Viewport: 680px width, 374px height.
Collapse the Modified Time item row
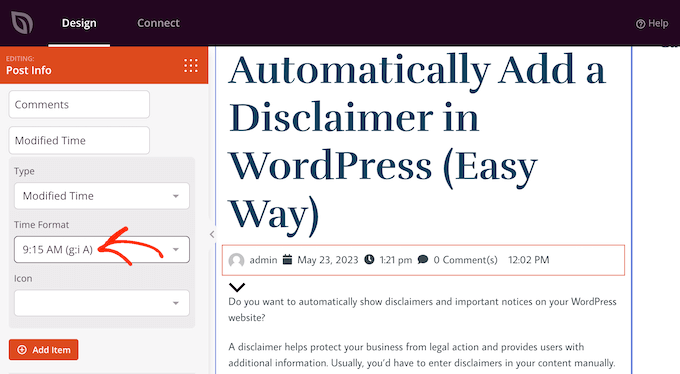click(x=79, y=141)
